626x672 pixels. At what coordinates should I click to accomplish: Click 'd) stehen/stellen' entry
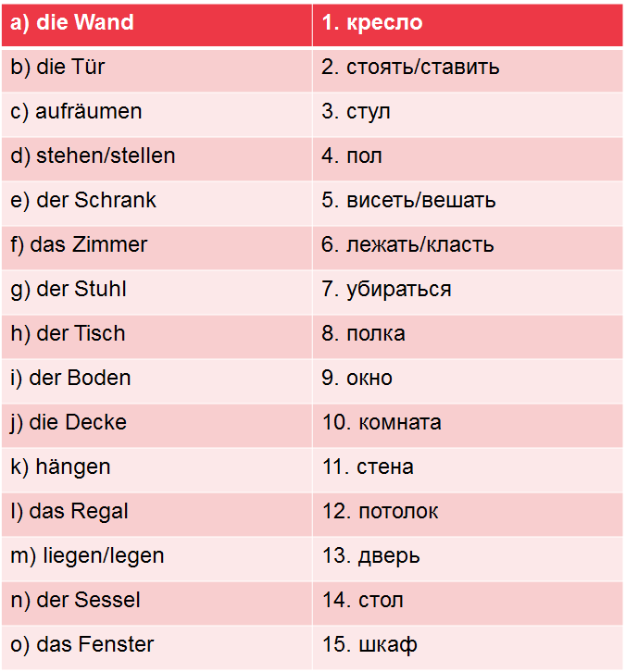pos(156,156)
